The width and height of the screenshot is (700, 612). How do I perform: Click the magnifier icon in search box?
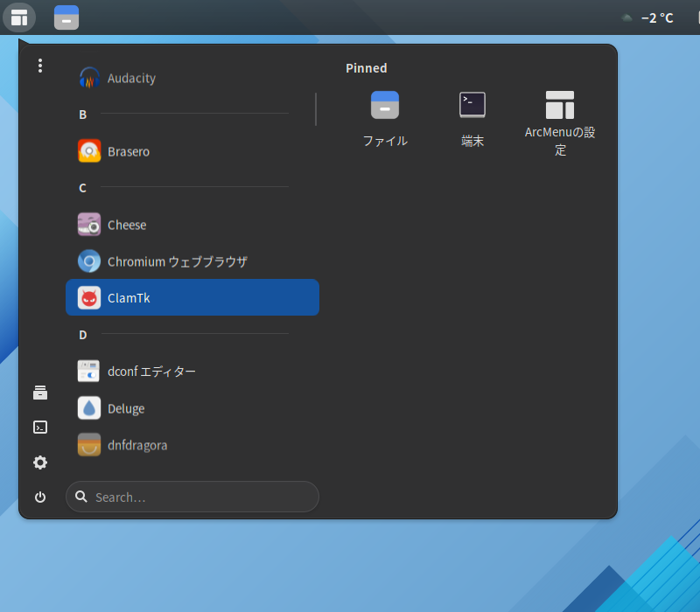[x=81, y=497]
